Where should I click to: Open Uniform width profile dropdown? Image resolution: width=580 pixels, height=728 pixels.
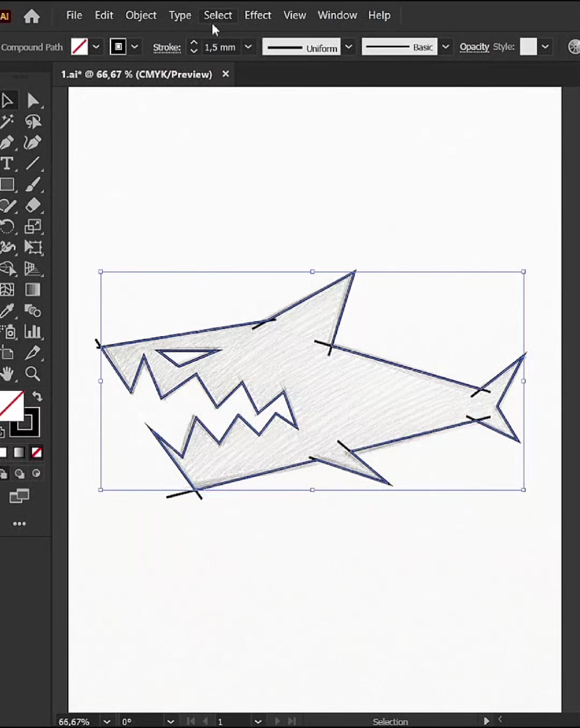click(349, 47)
